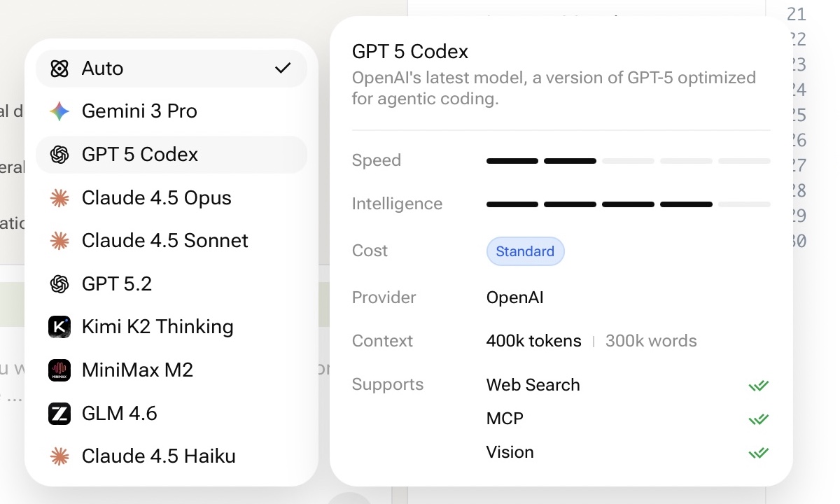Click the Gemini 3 Pro sparkle icon

pos(59,111)
